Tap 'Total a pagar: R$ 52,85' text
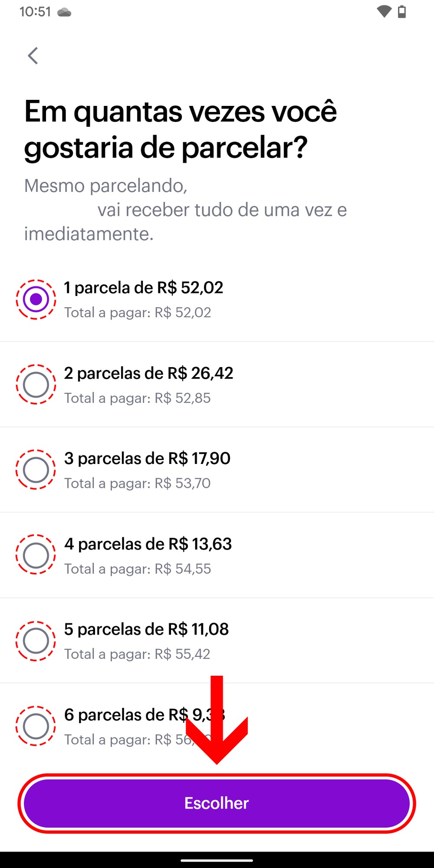The height and width of the screenshot is (868, 434). (138, 398)
